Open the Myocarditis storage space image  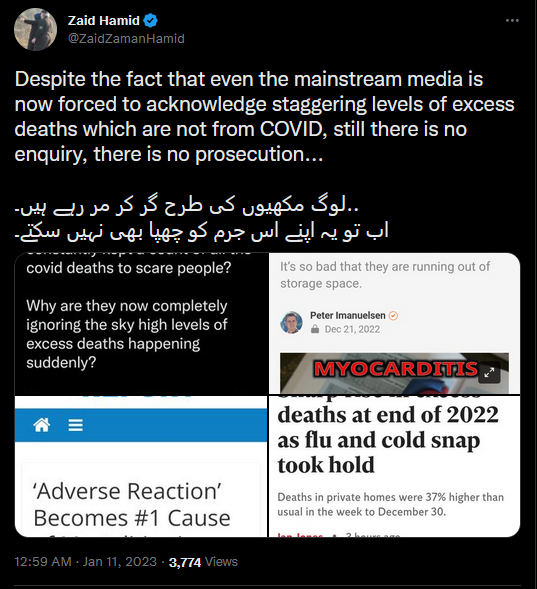pos(395,323)
